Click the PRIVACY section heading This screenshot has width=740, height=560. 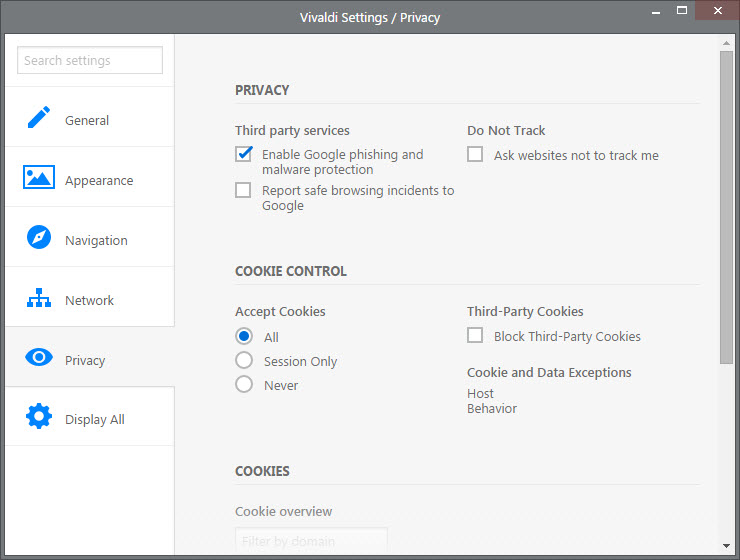tap(262, 90)
